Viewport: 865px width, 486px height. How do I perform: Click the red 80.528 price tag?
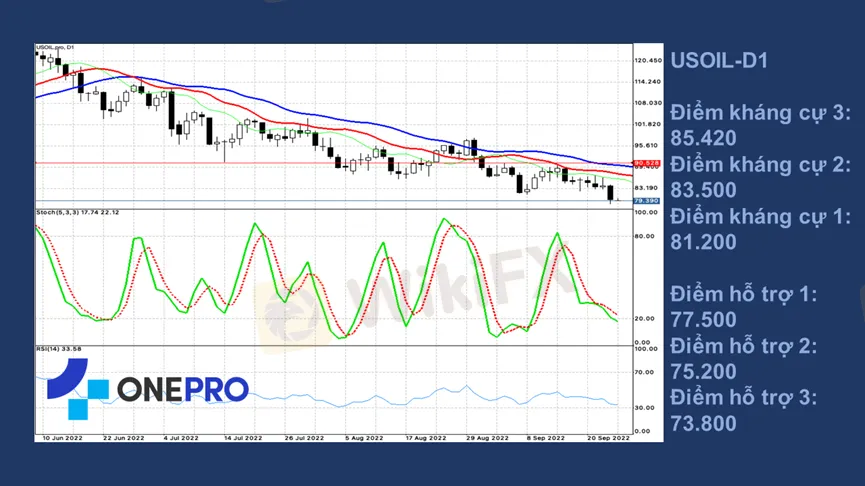tap(646, 163)
